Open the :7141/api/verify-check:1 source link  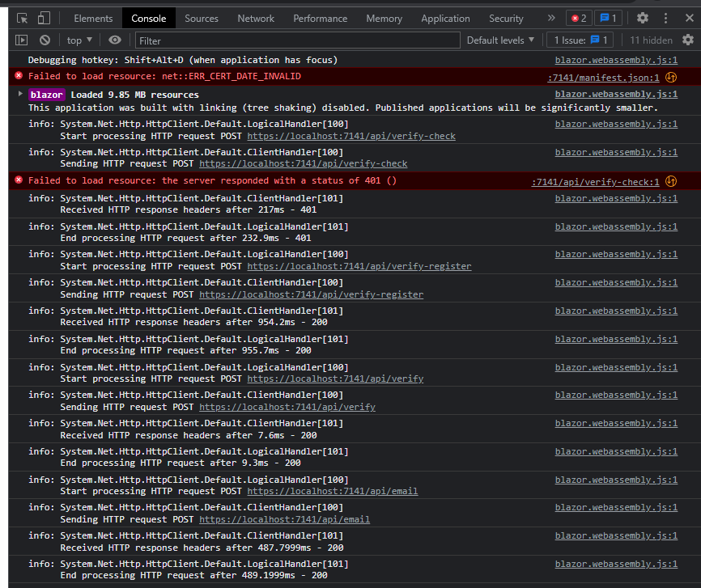pyautogui.click(x=595, y=182)
